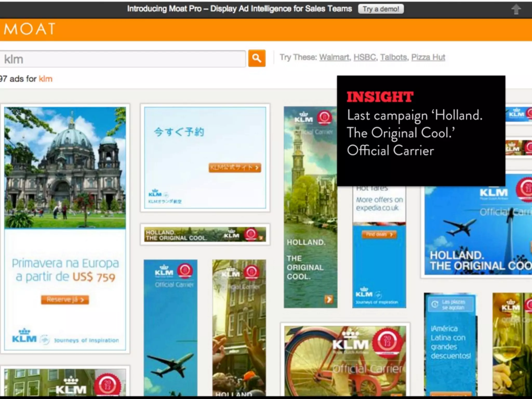Open 'More offers on expedia.co.uk' ad
Image resolution: width=532 pixels, height=399 pixels.
[379, 247]
